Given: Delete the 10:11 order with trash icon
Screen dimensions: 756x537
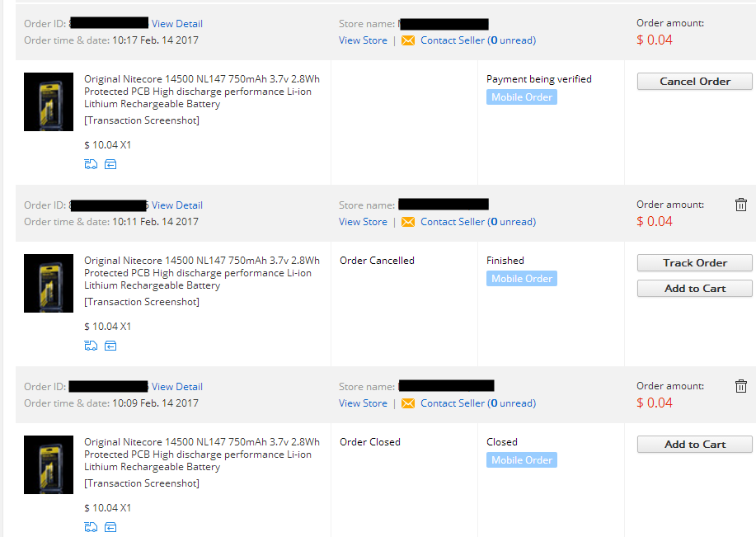Looking at the screenshot, I should pyautogui.click(x=741, y=205).
